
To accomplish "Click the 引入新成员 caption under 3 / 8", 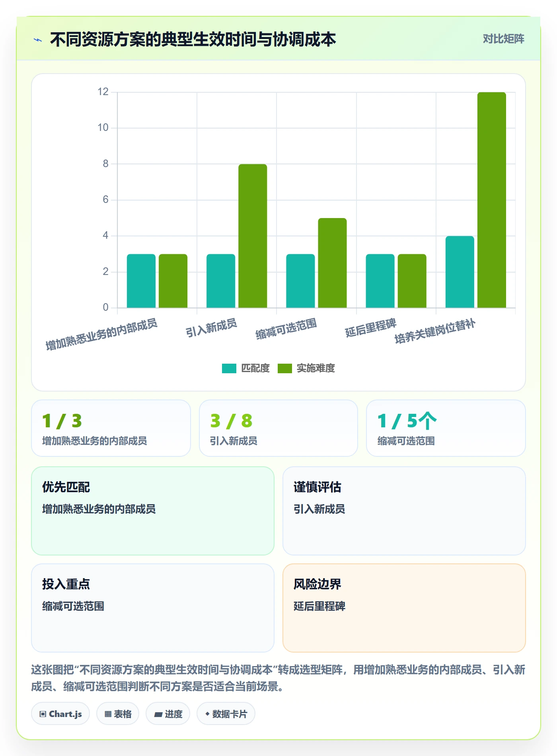I will point(234,441).
